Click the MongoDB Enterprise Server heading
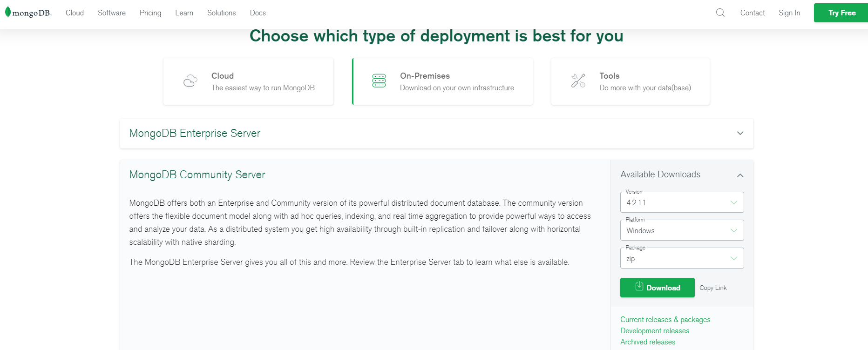868x350 pixels. click(x=195, y=133)
